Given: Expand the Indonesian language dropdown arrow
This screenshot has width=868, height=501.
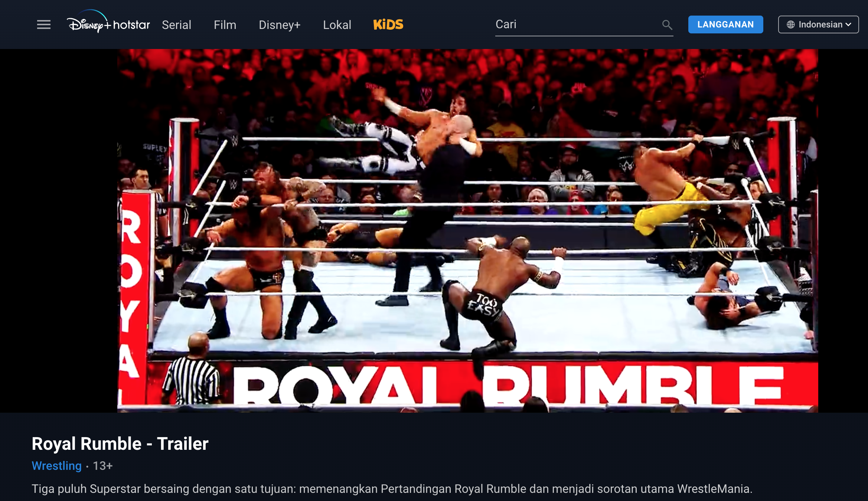Looking at the screenshot, I should [x=848, y=24].
